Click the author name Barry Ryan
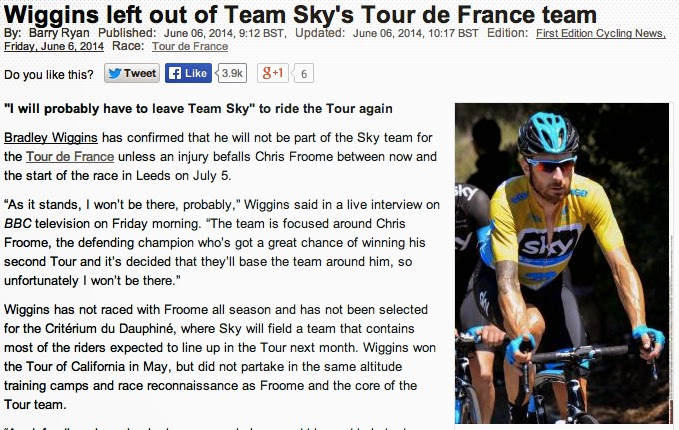This screenshot has width=679, height=430. tap(54, 33)
